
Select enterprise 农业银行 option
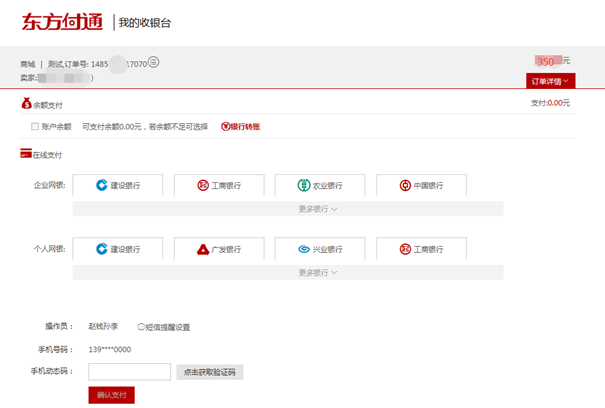[320, 185]
